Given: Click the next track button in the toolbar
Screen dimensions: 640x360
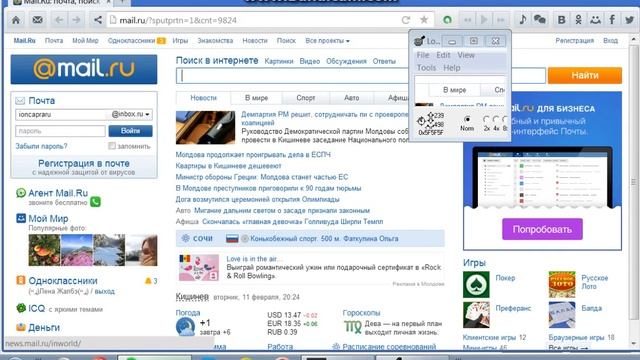Looking at the screenshot, I should point(501,20).
